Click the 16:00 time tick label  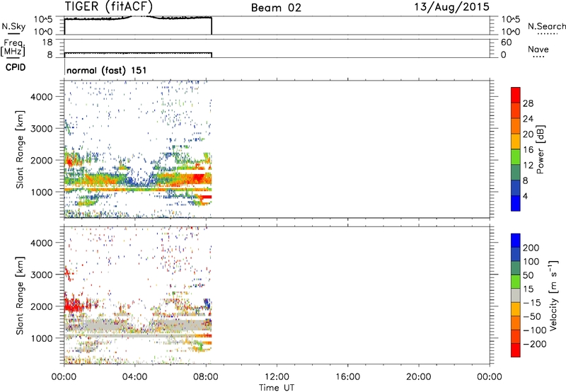[347, 377]
